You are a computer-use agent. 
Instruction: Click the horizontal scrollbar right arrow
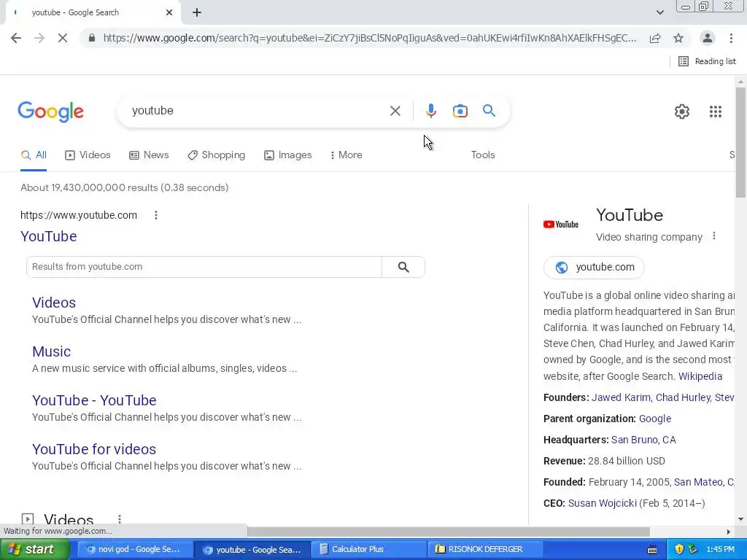[x=729, y=532]
